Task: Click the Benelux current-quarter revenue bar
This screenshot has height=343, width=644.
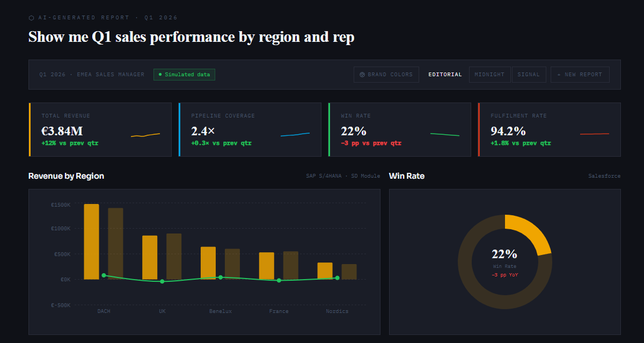Action: 208,263
